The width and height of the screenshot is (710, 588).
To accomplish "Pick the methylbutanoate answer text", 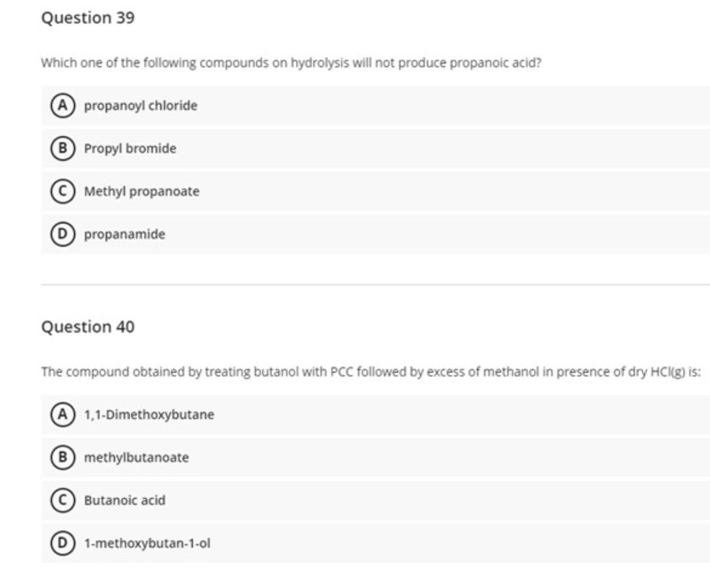I will (136, 458).
